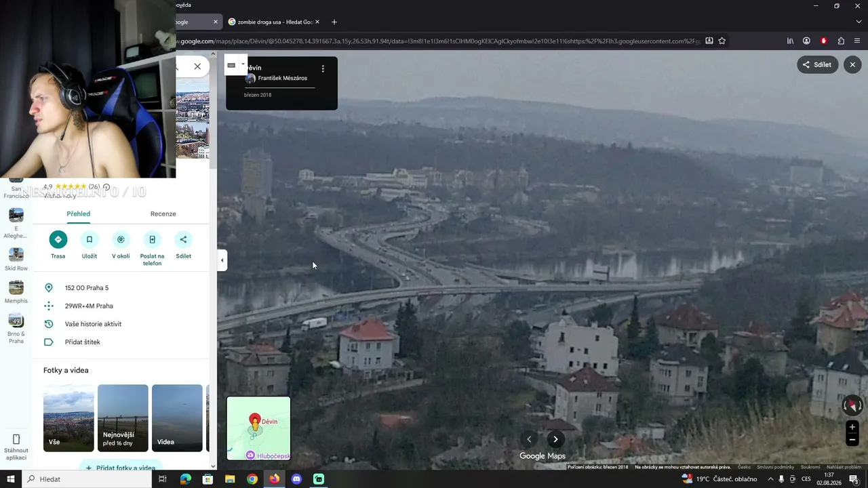Open the Firefox extensions puzzle icon
Image resolution: width=868 pixels, height=488 pixels.
click(841, 41)
